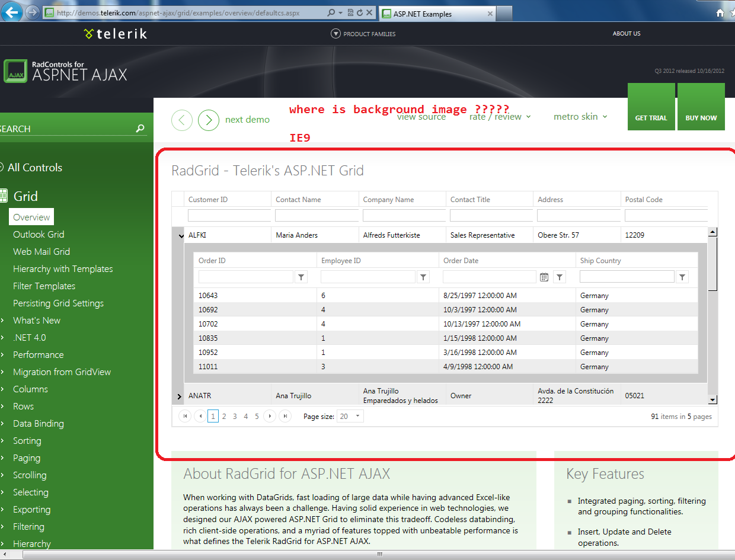This screenshot has width=735, height=560.
Task: Sort by Order Date column header
Action: 461,261
